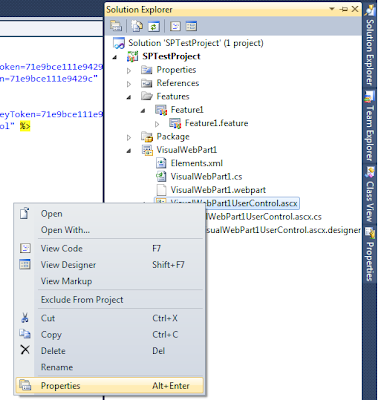Toggle auto-hide pin on Solution Explorer
Viewport: 378px width, 400px height.
344,9
